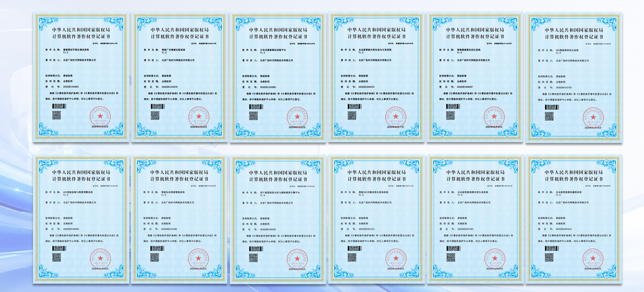644x292 pixels.
Task: Select registration number 2026SR0102783
Action: [564, 88]
